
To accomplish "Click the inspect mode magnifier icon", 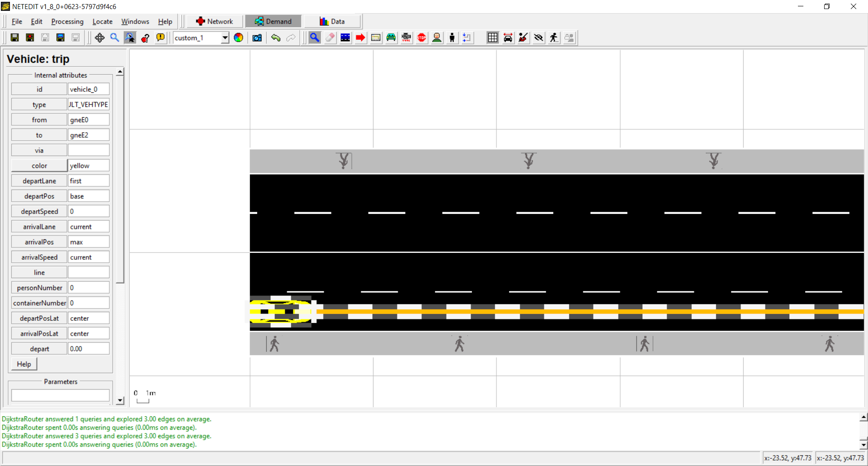I will point(315,38).
